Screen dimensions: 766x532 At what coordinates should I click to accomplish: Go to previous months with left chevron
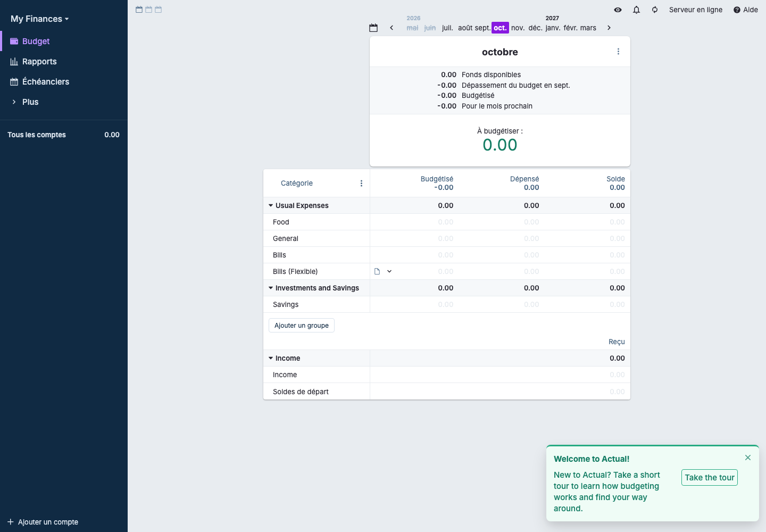(x=392, y=28)
